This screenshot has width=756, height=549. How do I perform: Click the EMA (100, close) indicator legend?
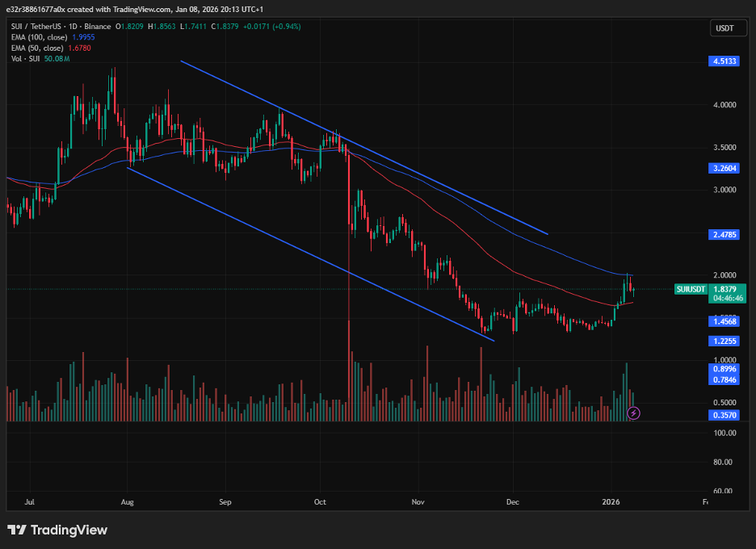(x=39, y=37)
